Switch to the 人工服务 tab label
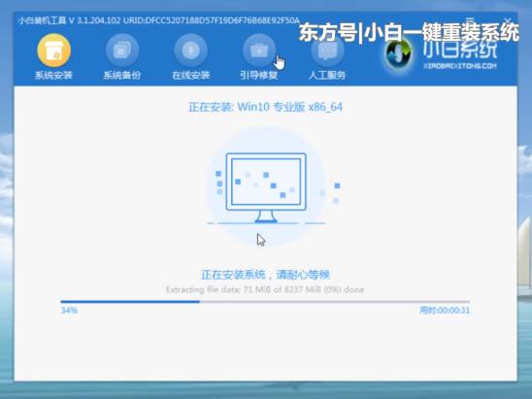532x399 pixels. click(327, 75)
